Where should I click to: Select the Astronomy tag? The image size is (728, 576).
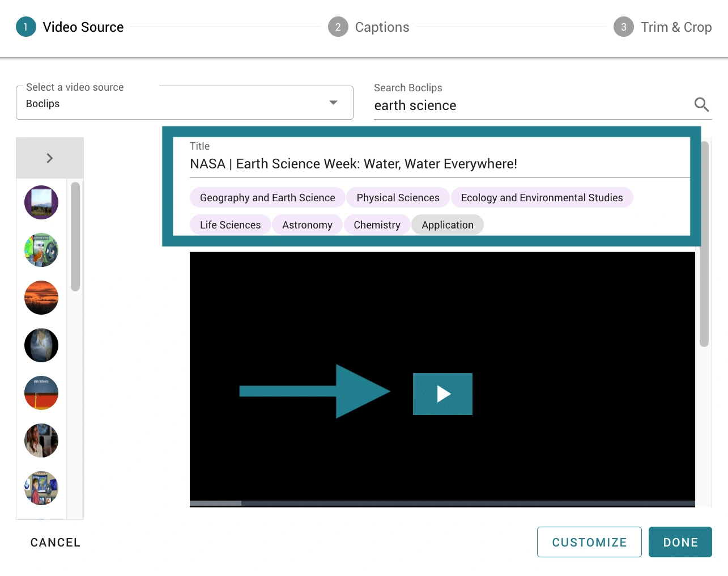tap(307, 225)
